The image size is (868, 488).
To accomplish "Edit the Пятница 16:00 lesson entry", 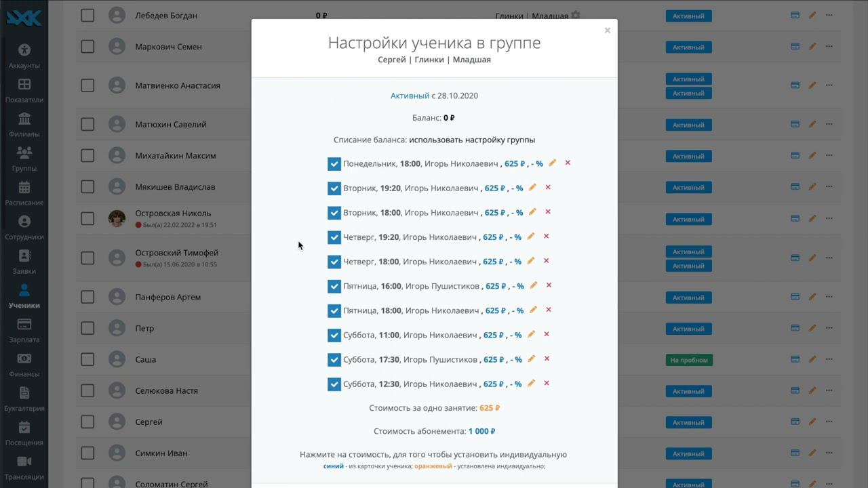I will click(x=533, y=285).
